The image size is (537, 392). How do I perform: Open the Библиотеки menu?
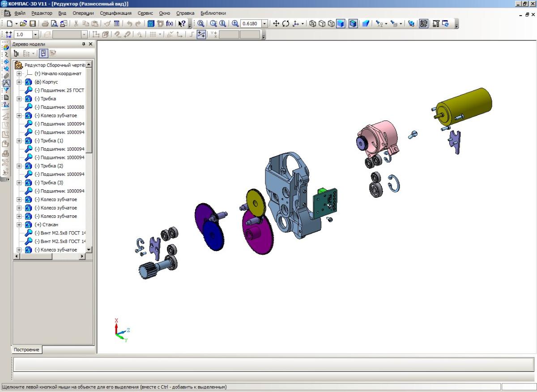tap(213, 13)
